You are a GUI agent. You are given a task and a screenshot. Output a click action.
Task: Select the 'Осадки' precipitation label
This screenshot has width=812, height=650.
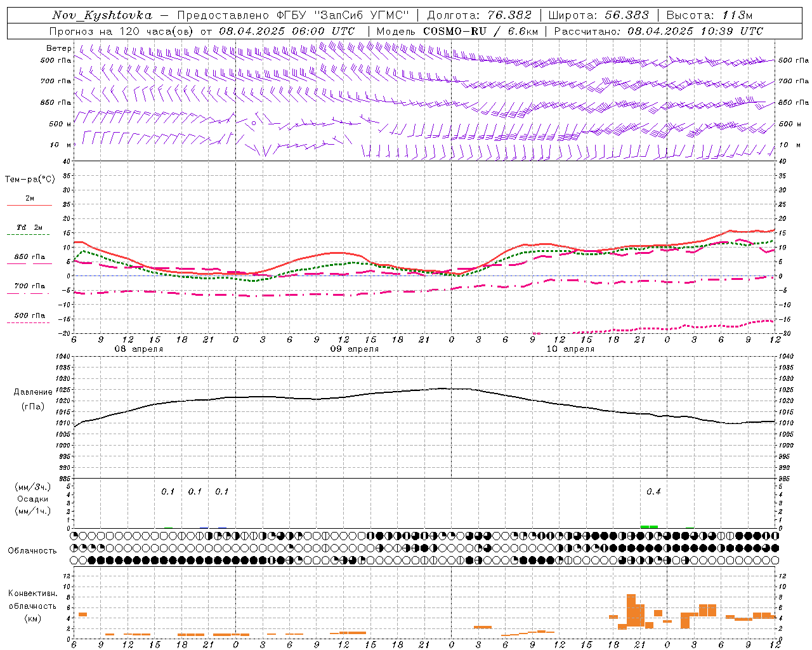point(33,499)
